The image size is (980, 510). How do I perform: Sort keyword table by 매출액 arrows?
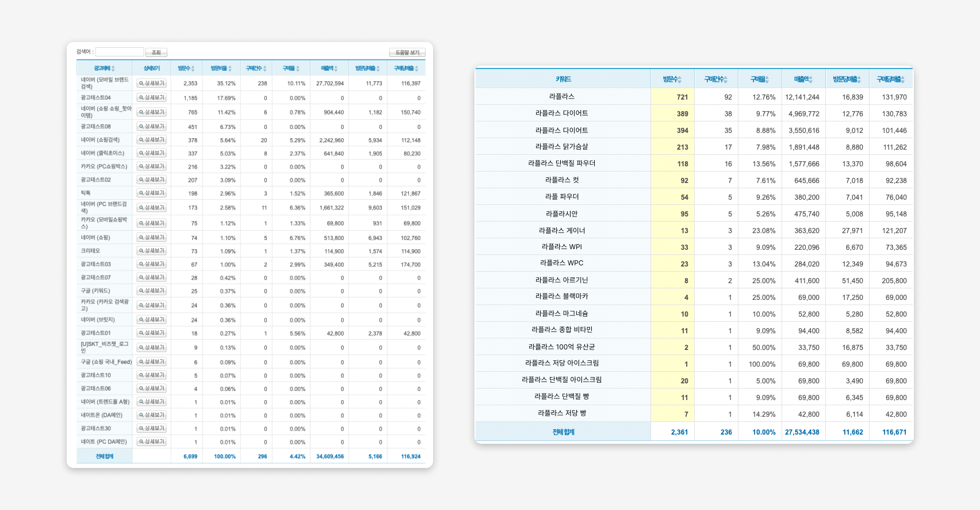click(811, 79)
